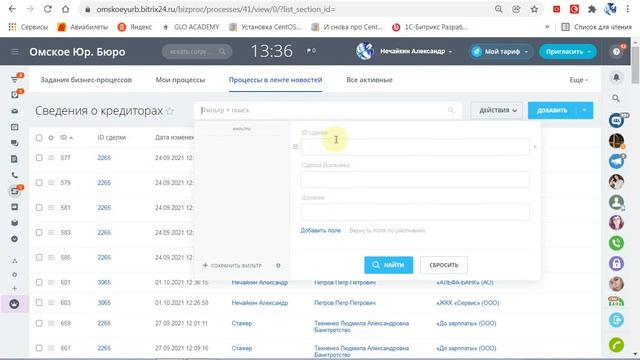Click the search magnifier in right panel
Image resolution: width=640 pixels, height=360 pixels.
[616, 98]
